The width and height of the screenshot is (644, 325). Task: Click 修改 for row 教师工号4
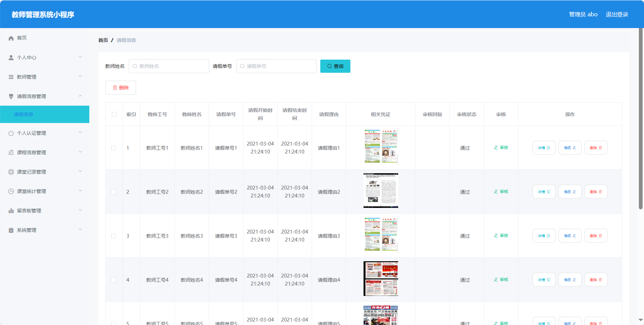[x=570, y=280]
